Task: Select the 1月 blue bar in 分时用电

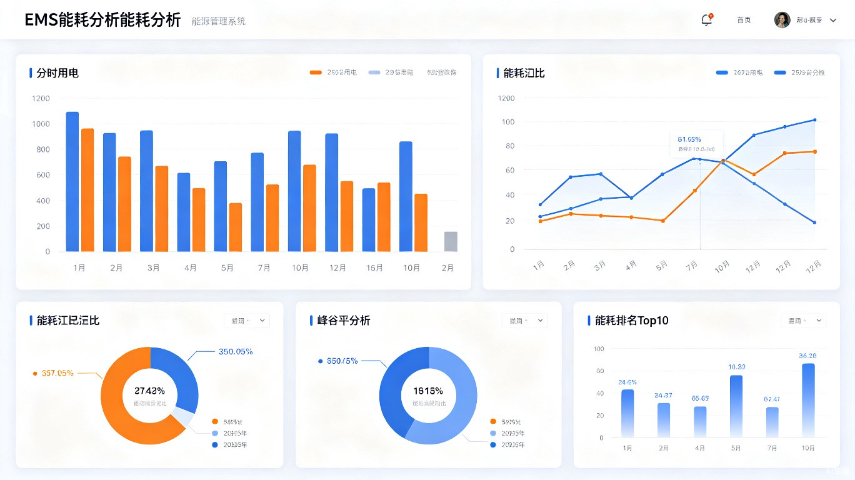Action: click(x=73, y=182)
